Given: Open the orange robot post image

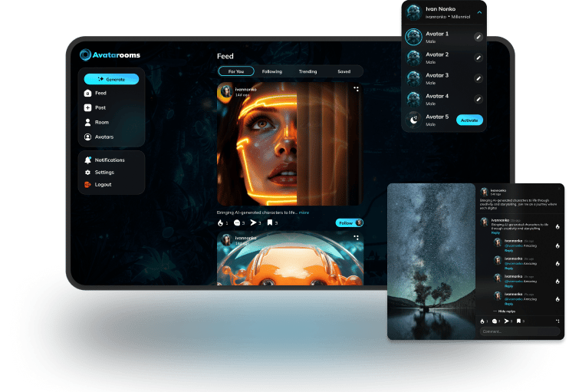Looking at the screenshot, I should 290,259.
